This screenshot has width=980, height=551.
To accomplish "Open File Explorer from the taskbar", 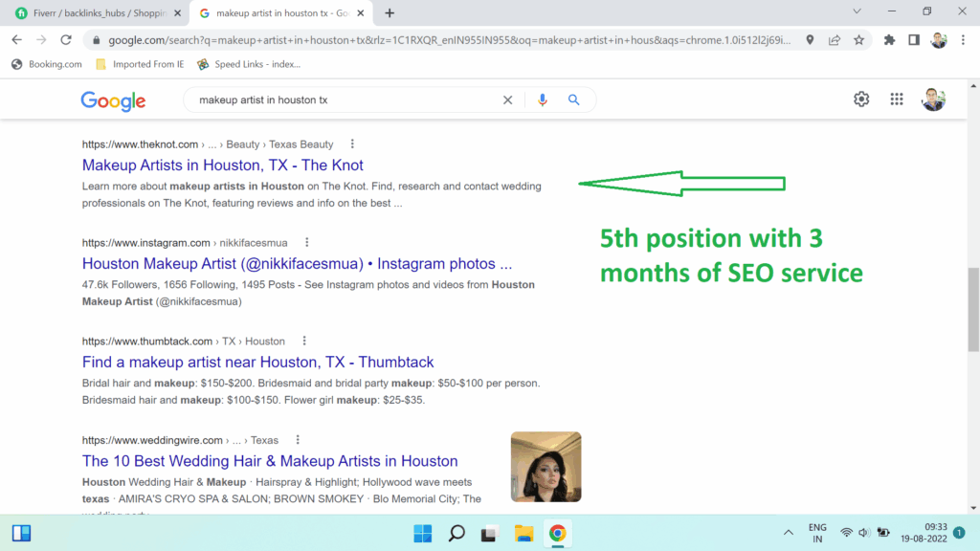I will pyautogui.click(x=523, y=534).
